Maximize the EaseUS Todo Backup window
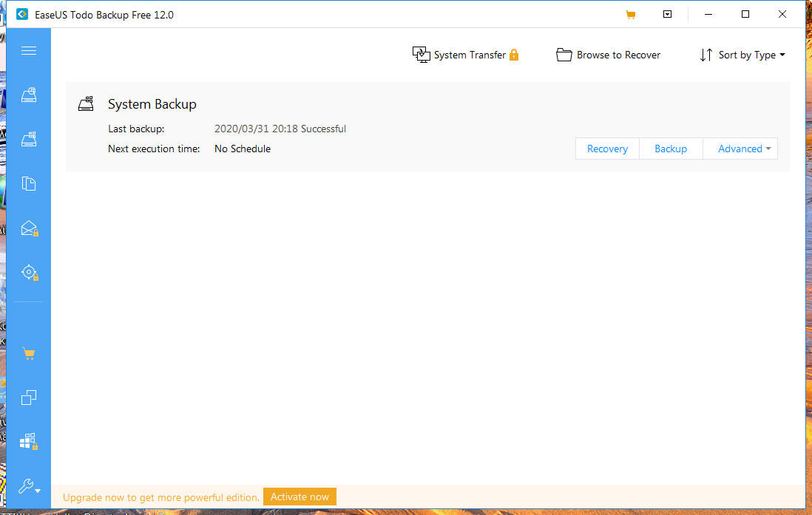Image resolution: width=812 pixels, height=515 pixels. pos(745,15)
